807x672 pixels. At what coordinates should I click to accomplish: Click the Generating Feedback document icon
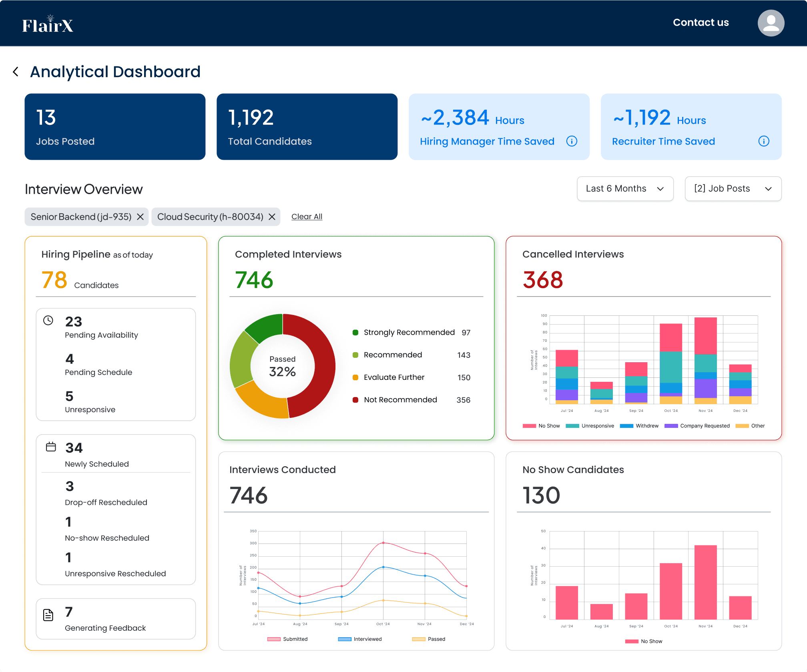pos(48,615)
